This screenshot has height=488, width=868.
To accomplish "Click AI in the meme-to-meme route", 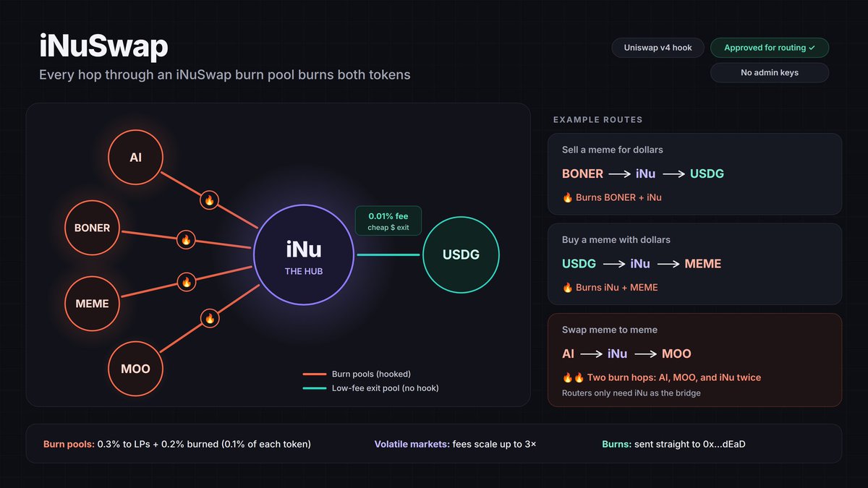I will pyautogui.click(x=568, y=354).
